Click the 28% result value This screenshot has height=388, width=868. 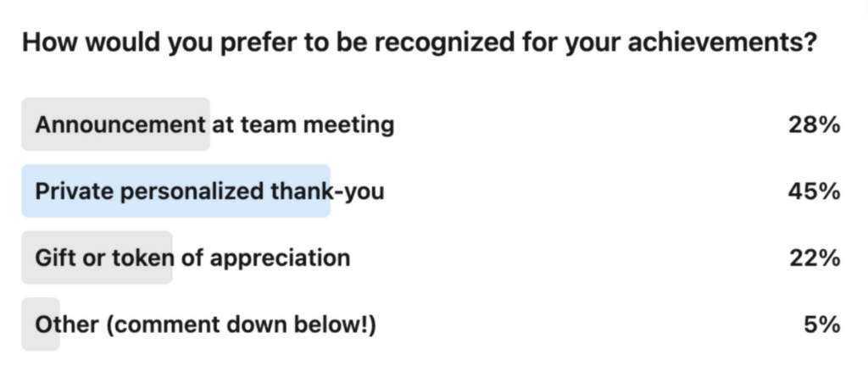[814, 125]
